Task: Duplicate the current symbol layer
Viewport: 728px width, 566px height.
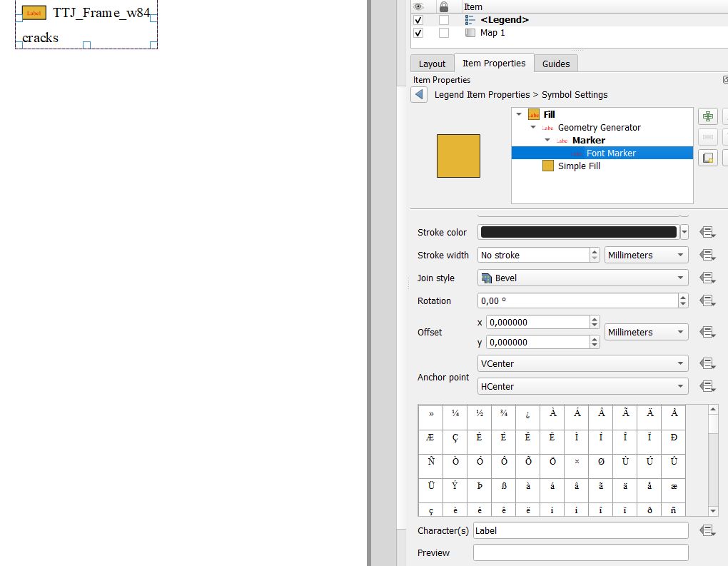Action: 707,158
